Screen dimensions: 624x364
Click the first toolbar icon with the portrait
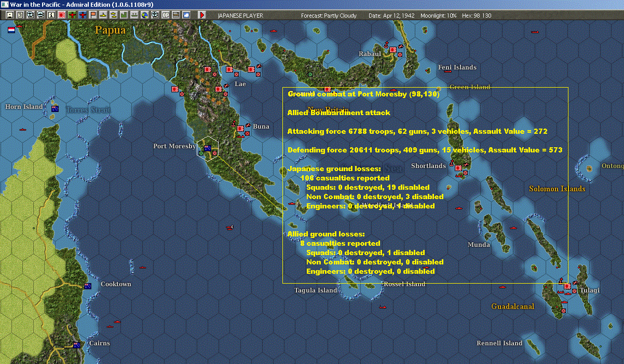9,16
